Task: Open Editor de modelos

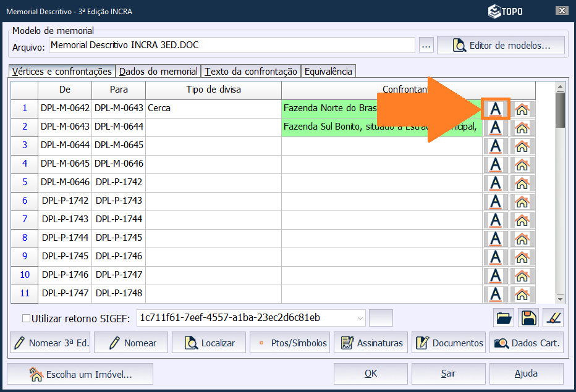Action: coord(501,45)
